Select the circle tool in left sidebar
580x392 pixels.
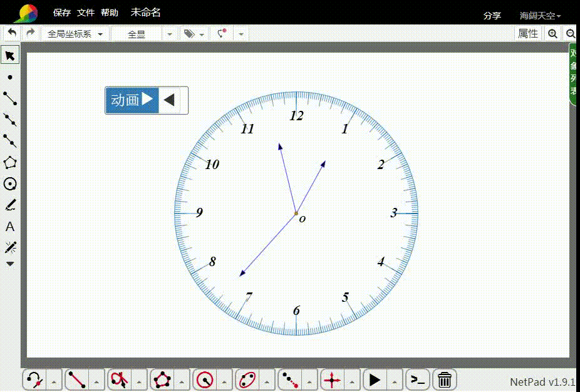10,183
